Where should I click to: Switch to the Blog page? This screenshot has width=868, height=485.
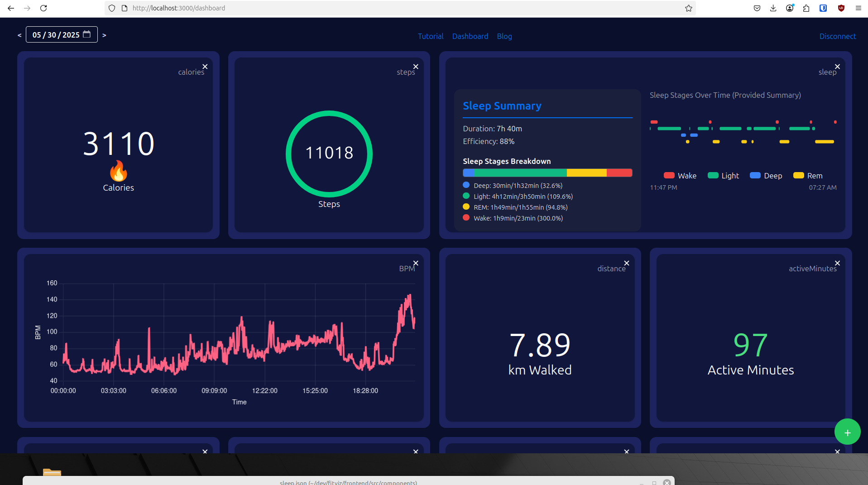point(504,36)
